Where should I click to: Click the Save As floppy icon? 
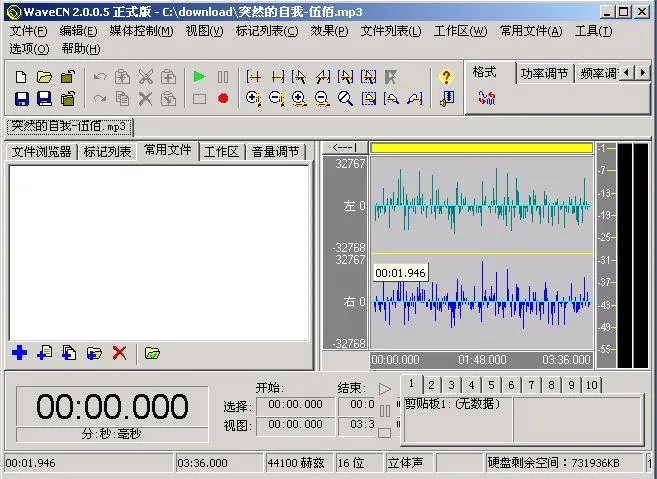coord(44,99)
